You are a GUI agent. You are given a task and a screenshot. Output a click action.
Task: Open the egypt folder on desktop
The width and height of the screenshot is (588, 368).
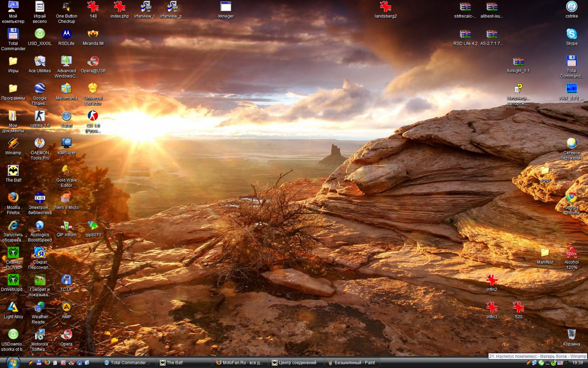(545, 174)
